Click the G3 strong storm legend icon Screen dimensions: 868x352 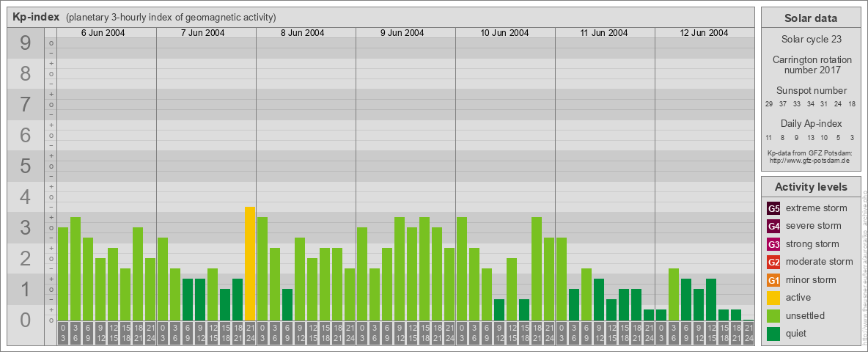point(773,244)
